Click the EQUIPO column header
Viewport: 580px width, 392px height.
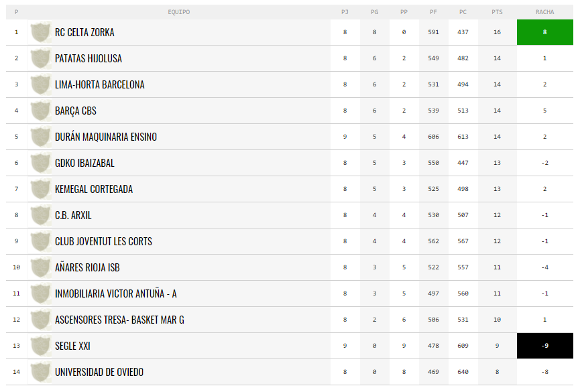[x=178, y=12]
